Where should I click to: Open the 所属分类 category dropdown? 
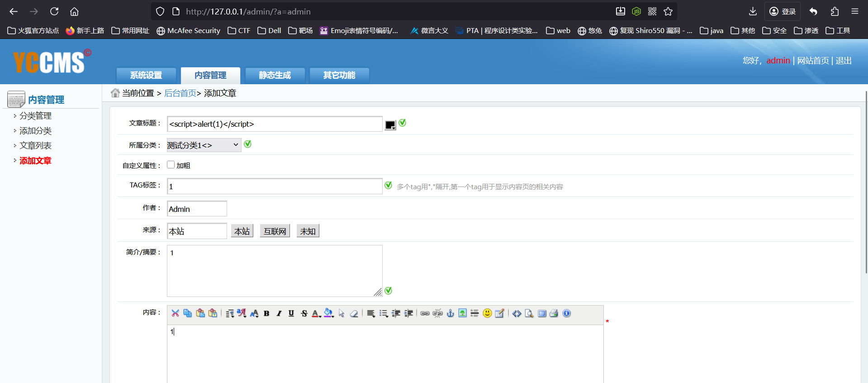click(204, 145)
